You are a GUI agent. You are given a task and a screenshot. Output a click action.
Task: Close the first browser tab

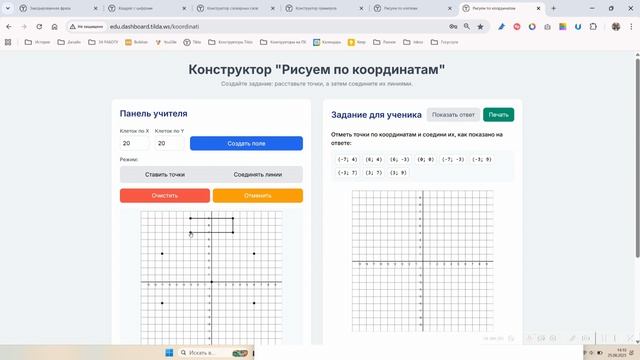[96, 8]
